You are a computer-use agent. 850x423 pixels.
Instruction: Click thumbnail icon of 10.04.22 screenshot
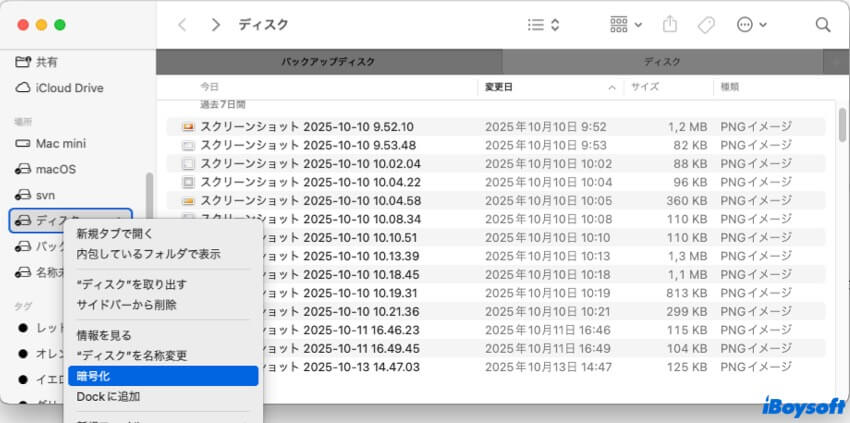(188, 182)
